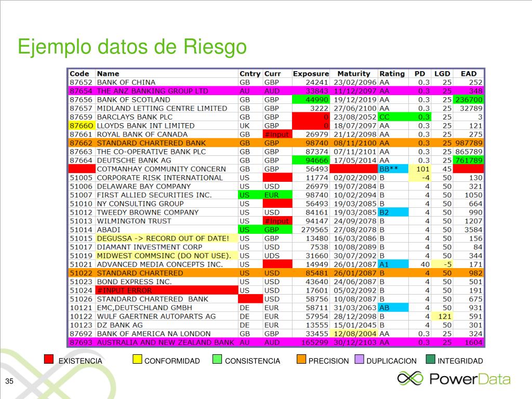This screenshot has width=532, height=399.
Task: Select DZ BANK AG name cell
Action: pyautogui.click(x=167, y=325)
